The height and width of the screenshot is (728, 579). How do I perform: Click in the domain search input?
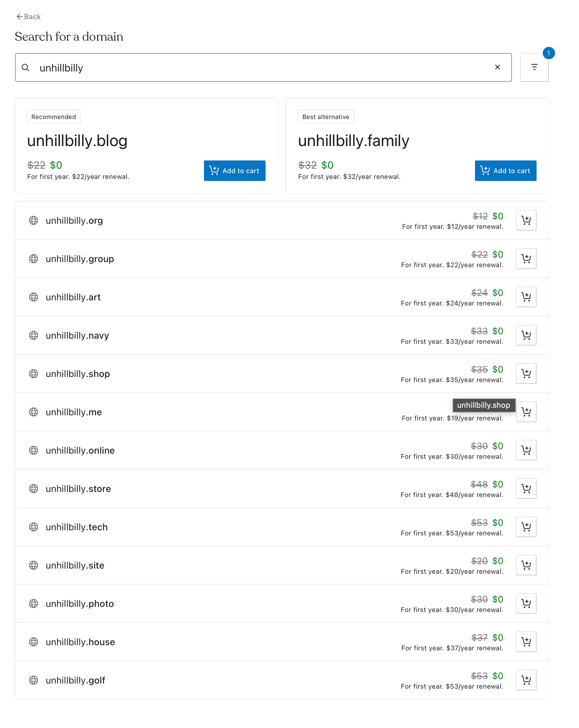260,68
